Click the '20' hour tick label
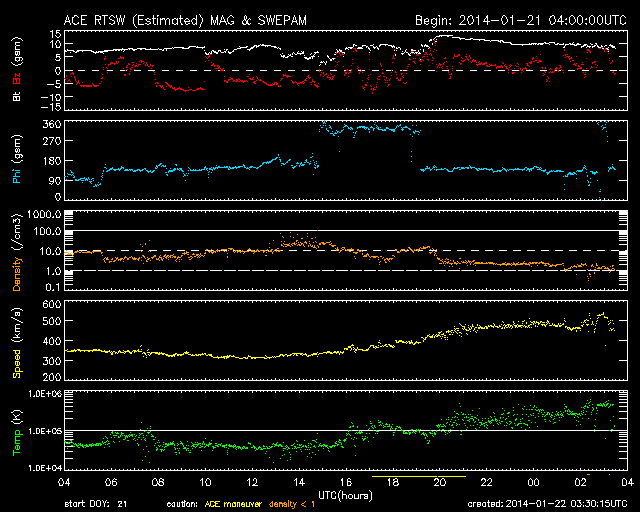 pyautogui.click(x=440, y=482)
